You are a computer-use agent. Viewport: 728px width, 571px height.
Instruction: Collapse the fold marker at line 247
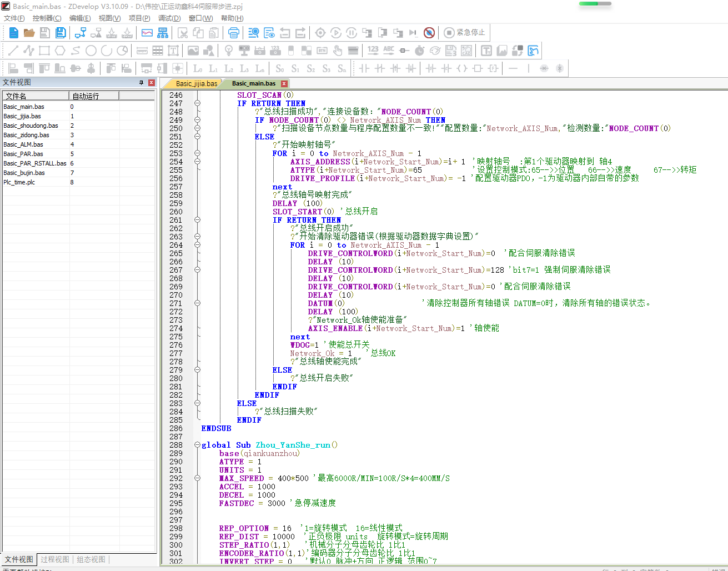pyautogui.click(x=197, y=103)
